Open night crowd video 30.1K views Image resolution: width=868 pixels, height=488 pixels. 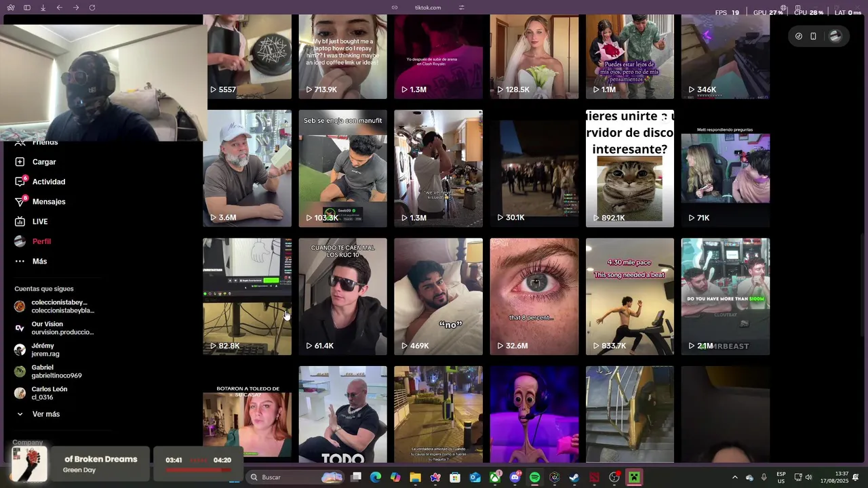pyautogui.click(x=534, y=168)
